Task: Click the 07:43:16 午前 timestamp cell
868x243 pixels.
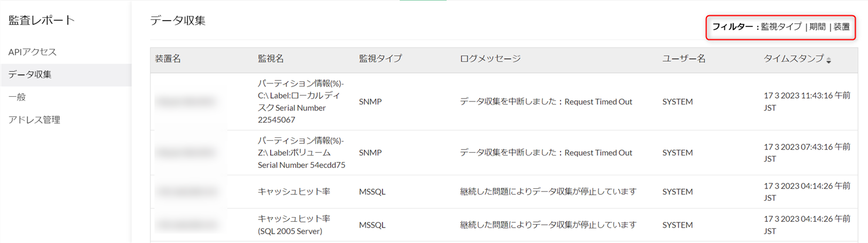Action: point(807,153)
